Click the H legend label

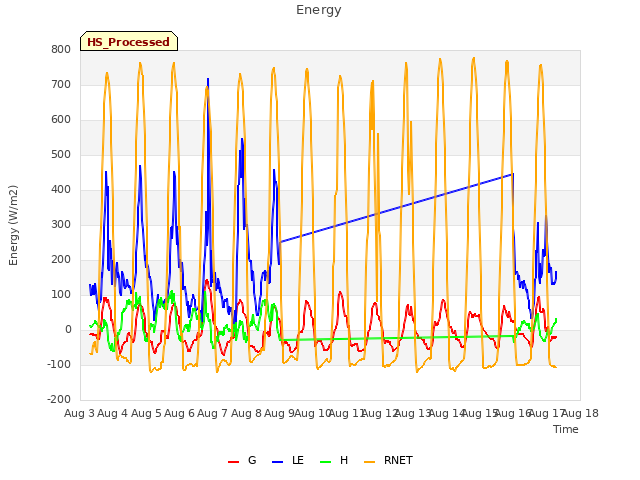pos(344,460)
